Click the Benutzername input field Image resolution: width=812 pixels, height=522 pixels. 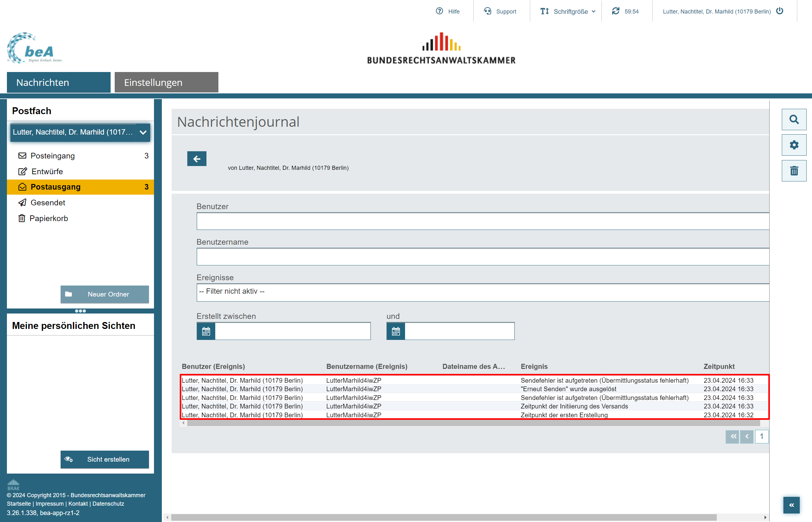482,257
